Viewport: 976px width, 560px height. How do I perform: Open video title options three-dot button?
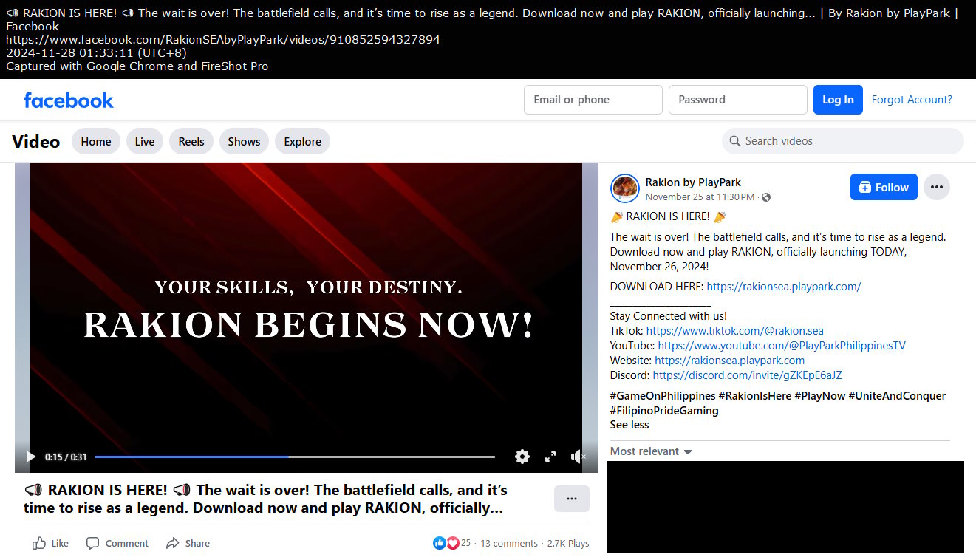coord(572,499)
